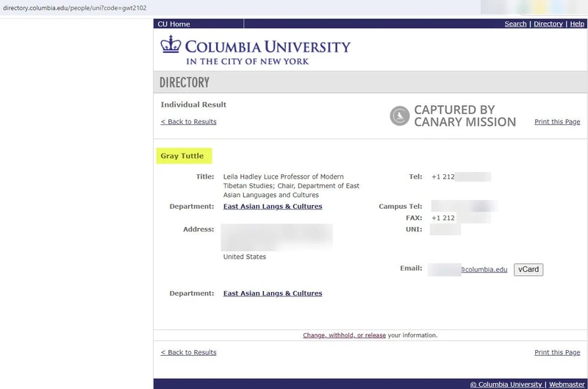The height and width of the screenshot is (389, 588).
Task: Select the 'Campus Tel:' label
Action: tap(400, 207)
